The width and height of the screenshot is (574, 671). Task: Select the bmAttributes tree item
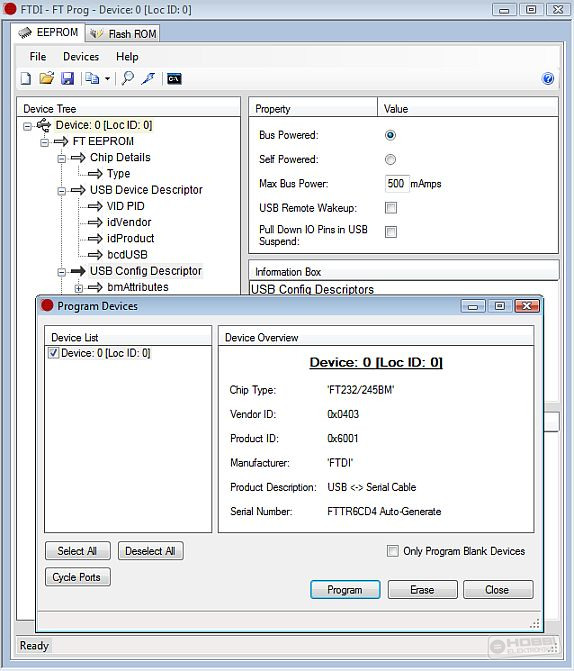click(137, 287)
